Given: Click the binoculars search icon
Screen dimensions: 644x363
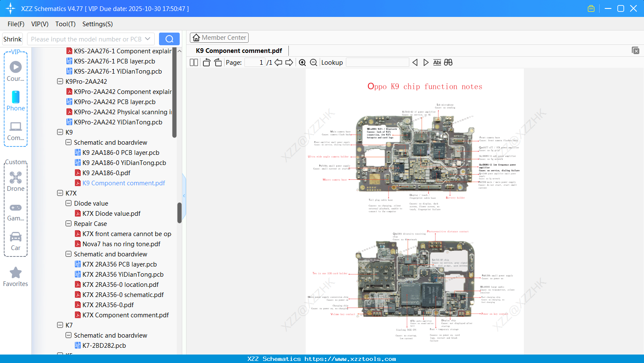Looking at the screenshot, I should click(448, 63).
